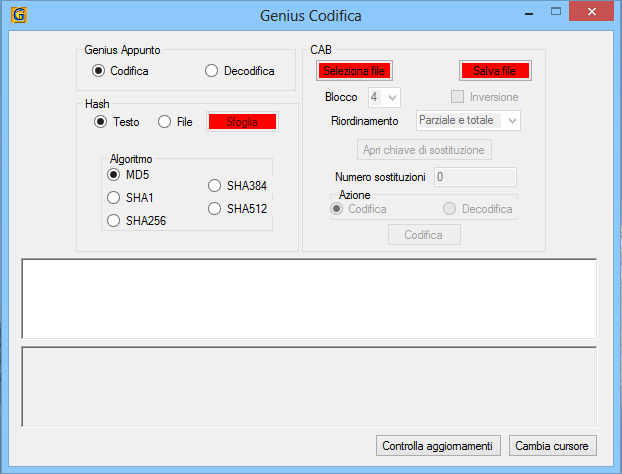Toggle the Inversione checkbox
The width and height of the screenshot is (622, 474).
[x=458, y=97]
